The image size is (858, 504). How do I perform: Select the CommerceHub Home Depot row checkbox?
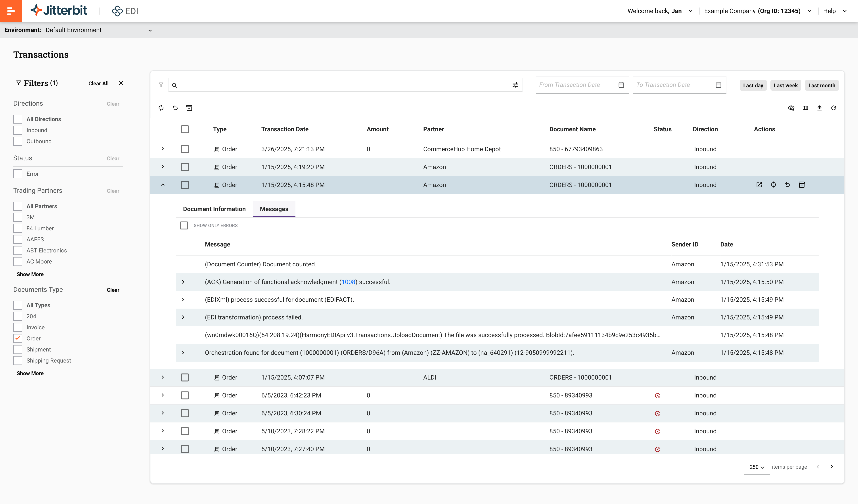[185, 149]
